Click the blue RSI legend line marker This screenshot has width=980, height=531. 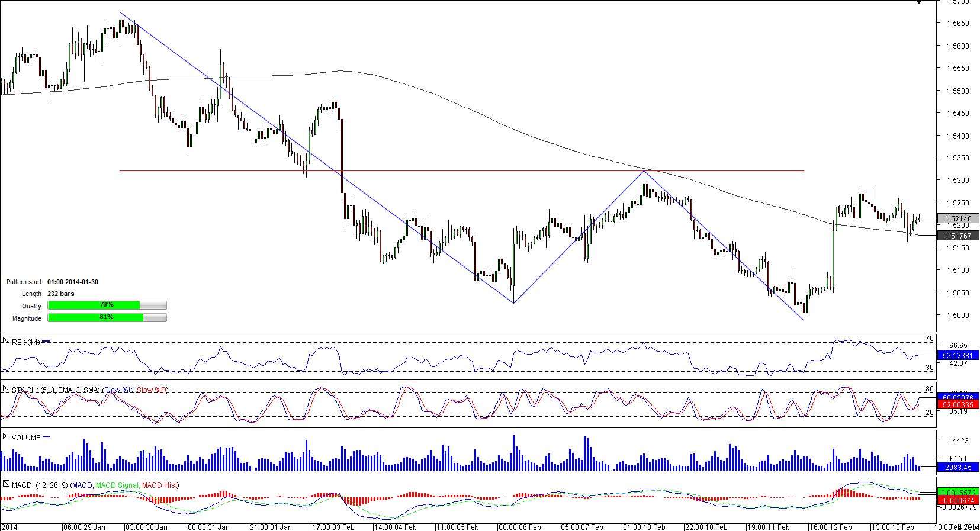[x=46, y=342]
